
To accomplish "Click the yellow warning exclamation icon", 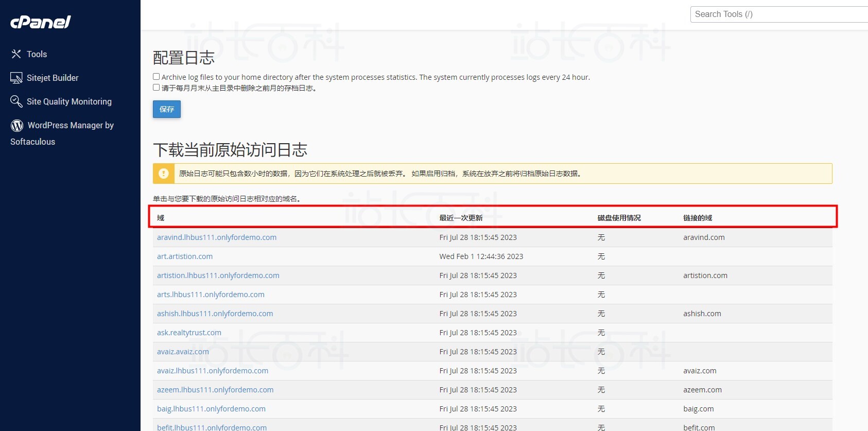I will coord(164,174).
